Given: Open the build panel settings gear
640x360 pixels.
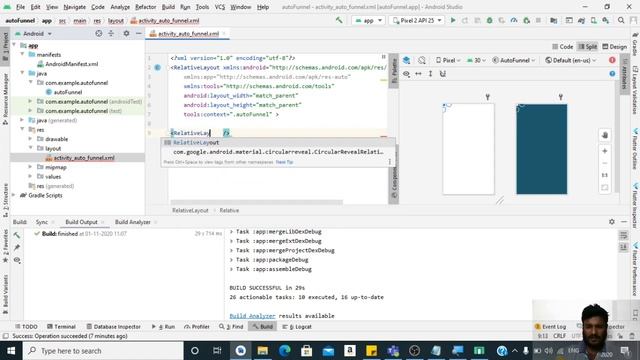Looking at the screenshot, I should 611,222.
